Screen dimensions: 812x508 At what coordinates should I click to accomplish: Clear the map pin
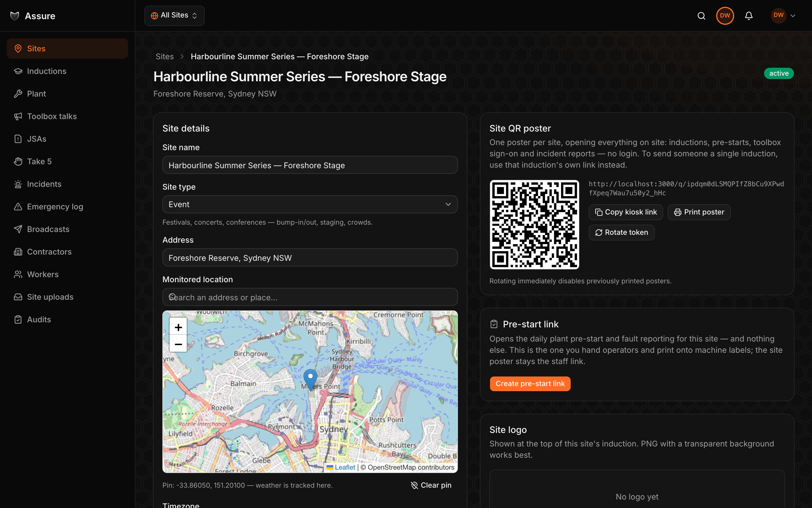tap(431, 485)
